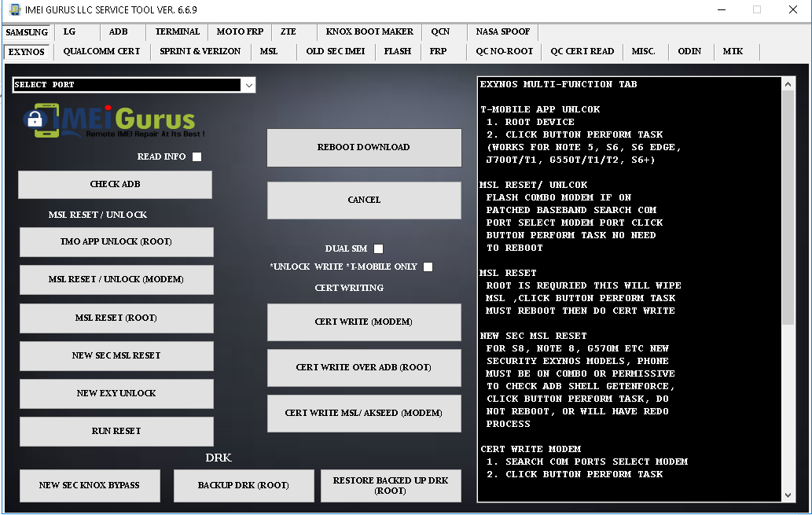The image size is (812, 515).
Task: Click the CERT WRITE (MODEM) button
Action: point(364,322)
